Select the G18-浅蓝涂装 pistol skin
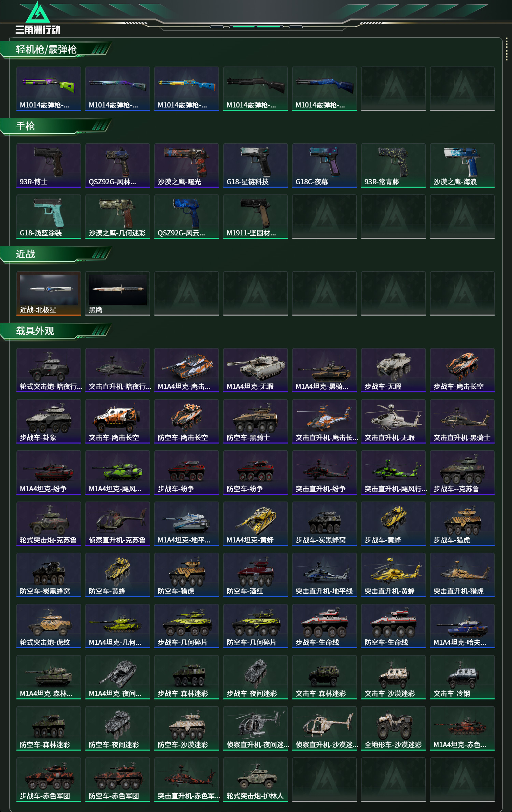 [49, 217]
